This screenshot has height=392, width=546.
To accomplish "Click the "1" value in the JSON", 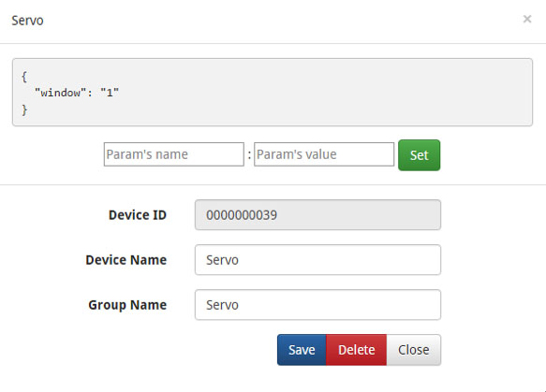I will coord(110,93).
